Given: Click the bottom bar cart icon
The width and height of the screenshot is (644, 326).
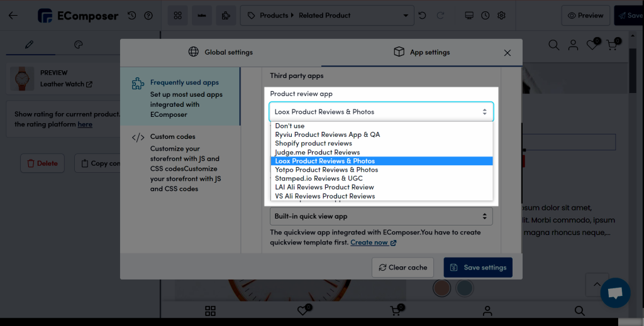Looking at the screenshot, I should point(397,310).
